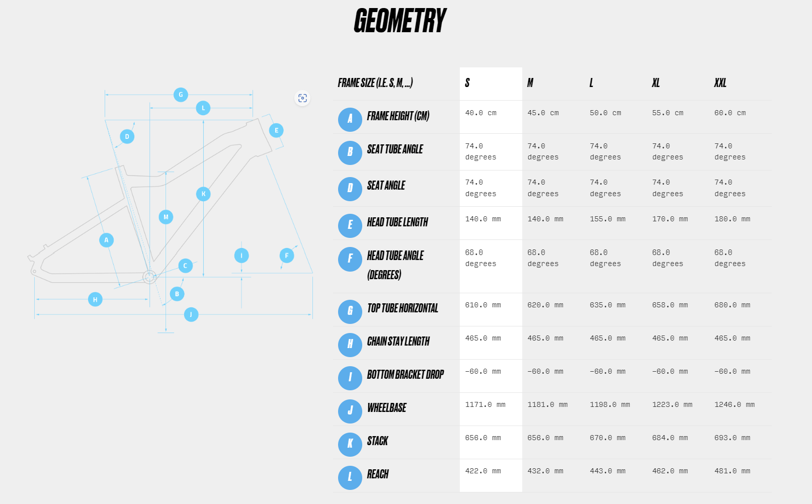This screenshot has width=812, height=504.
Task: Click the blue G badge for Top Tube Horizontal
Action: tap(350, 311)
